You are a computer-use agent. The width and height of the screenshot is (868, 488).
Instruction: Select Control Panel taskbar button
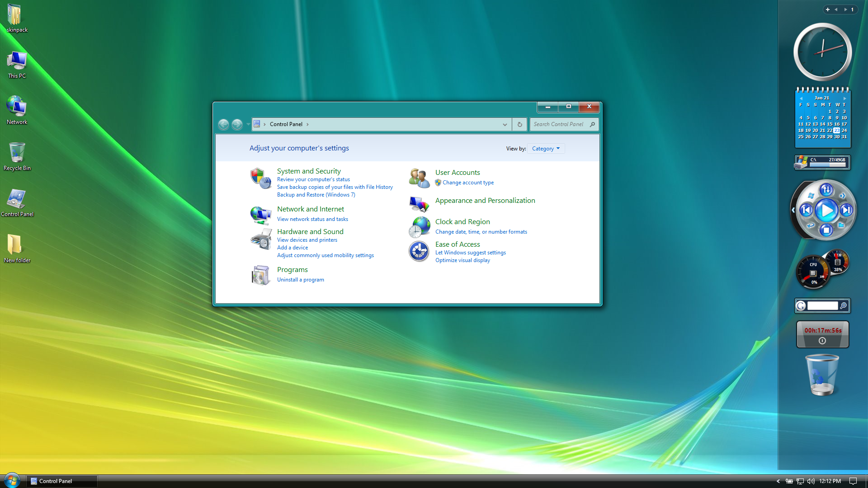[61, 481]
